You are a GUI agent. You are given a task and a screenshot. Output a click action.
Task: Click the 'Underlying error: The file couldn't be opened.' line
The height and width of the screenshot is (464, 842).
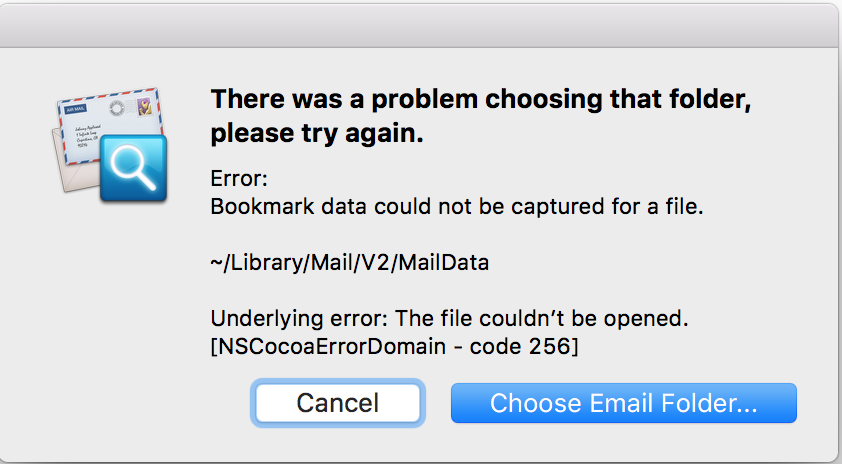(449, 318)
